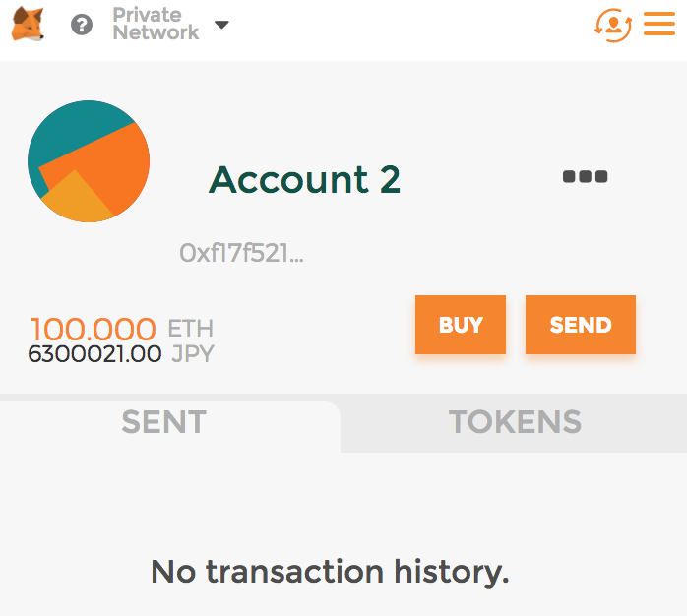Click the ETH currency label
687x616 pixels.
click(191, 328)
